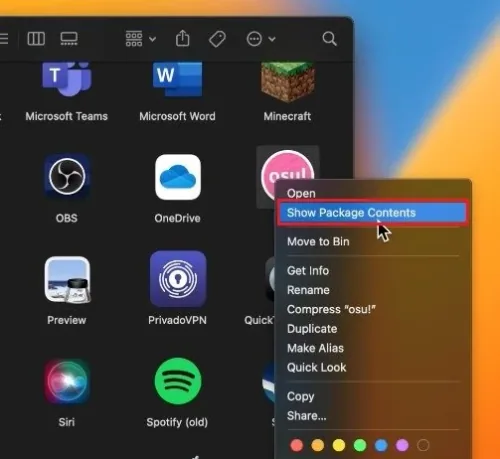The width and height of the screenshot is (500, 459).
Task: Select the Siri app icon
Action: [67, 381]
